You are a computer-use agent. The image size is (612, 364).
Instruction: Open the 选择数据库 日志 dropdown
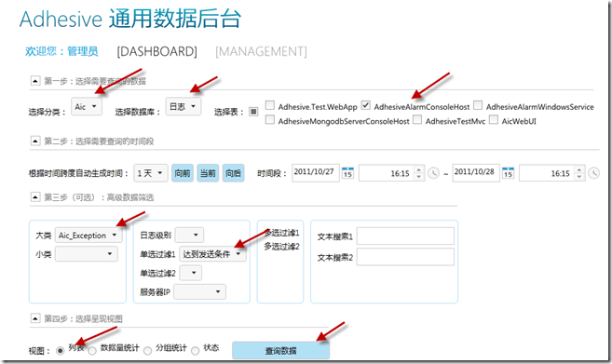(x=184, y=106)
